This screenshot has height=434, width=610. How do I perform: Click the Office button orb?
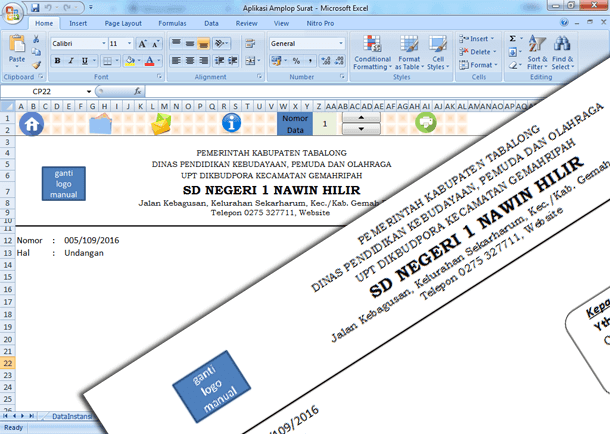coord(12,13)
